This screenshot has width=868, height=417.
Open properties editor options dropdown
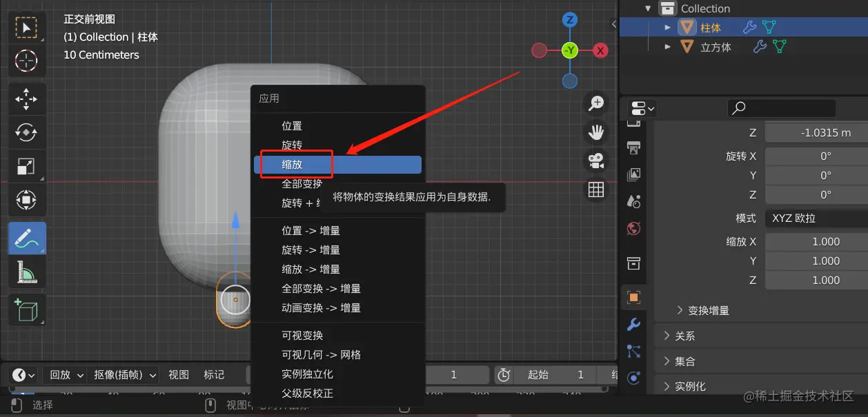point(642,108)
